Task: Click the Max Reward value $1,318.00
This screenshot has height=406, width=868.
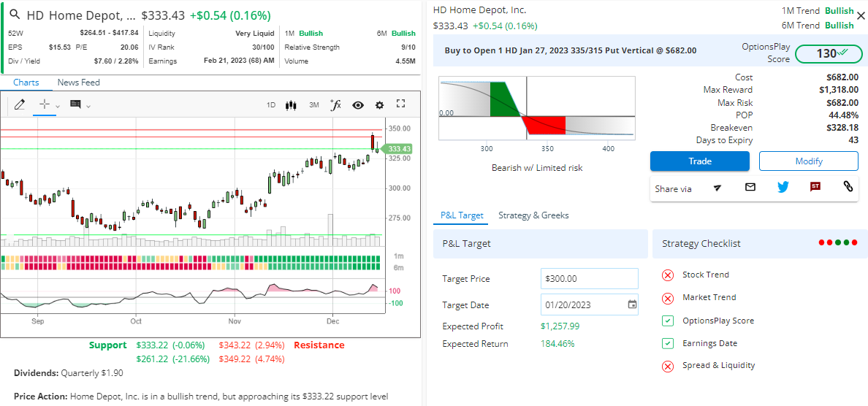Action: tap(839, 90)
